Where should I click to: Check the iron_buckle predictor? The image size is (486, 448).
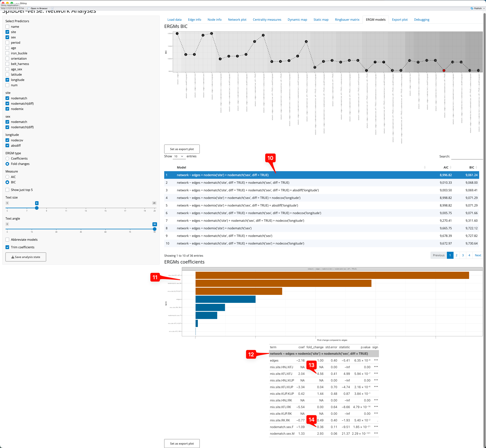(x=7, y=53)
